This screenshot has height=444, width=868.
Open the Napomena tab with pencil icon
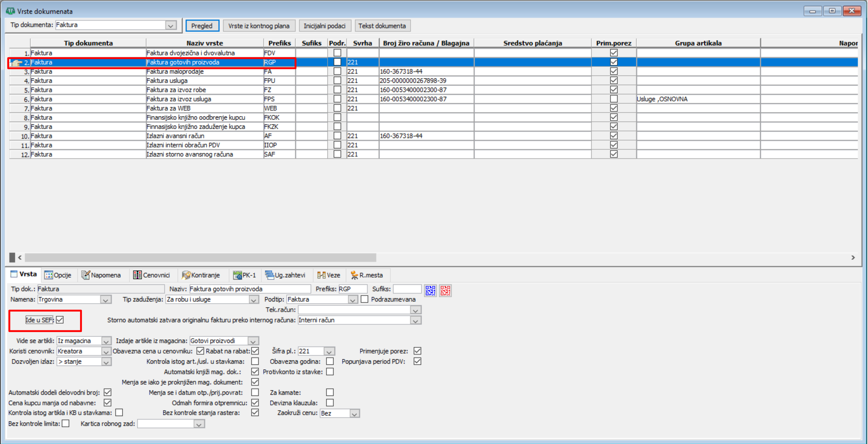click(85, 275)
